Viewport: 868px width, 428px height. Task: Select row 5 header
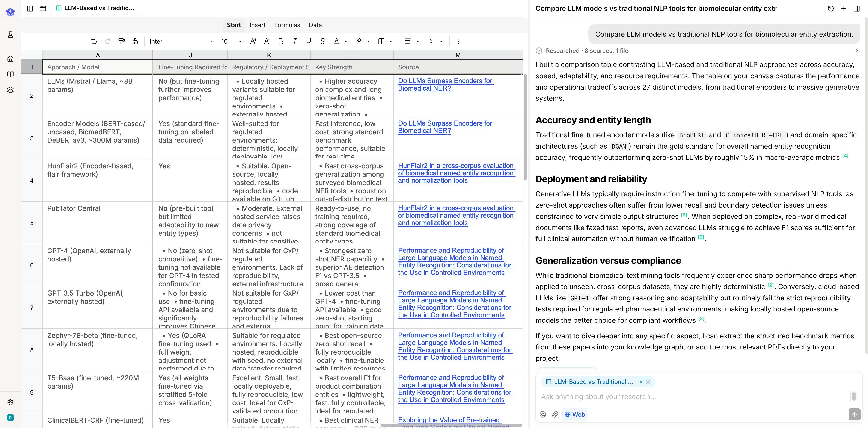[32, 223]
